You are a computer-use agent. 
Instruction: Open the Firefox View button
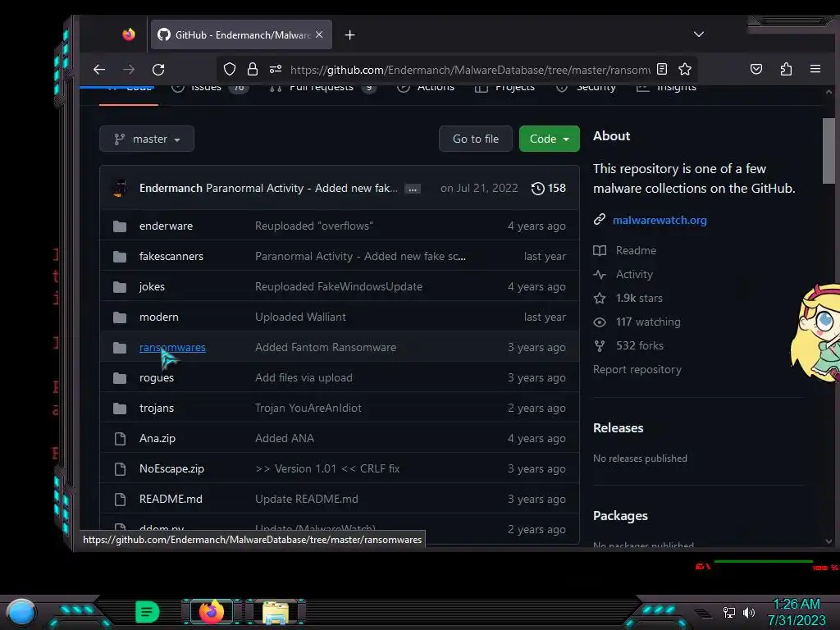[129, 34]
